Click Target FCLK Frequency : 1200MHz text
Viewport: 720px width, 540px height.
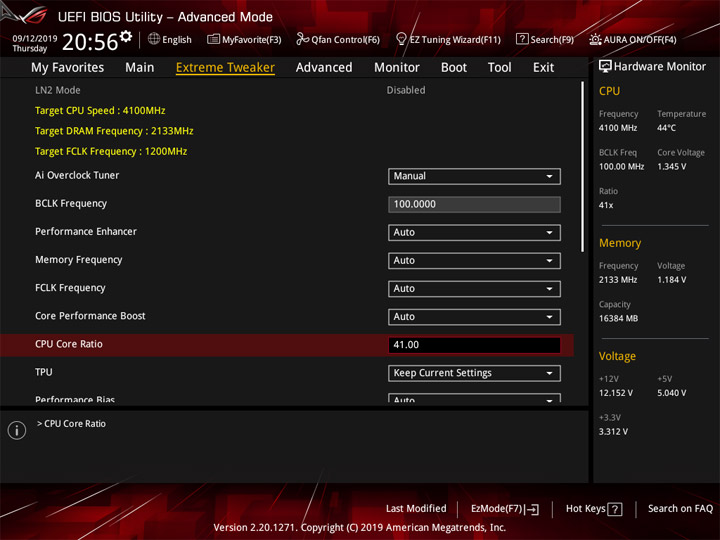111,151
